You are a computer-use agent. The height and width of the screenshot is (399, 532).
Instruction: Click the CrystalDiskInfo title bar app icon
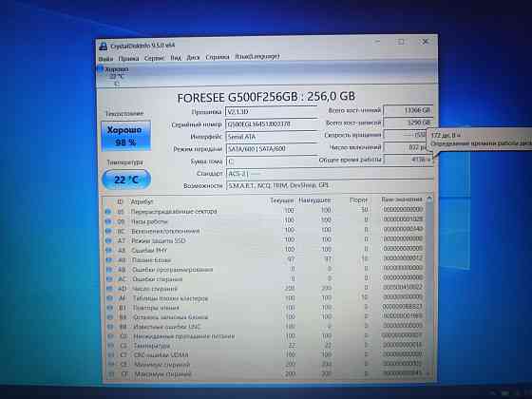[104, 47]
